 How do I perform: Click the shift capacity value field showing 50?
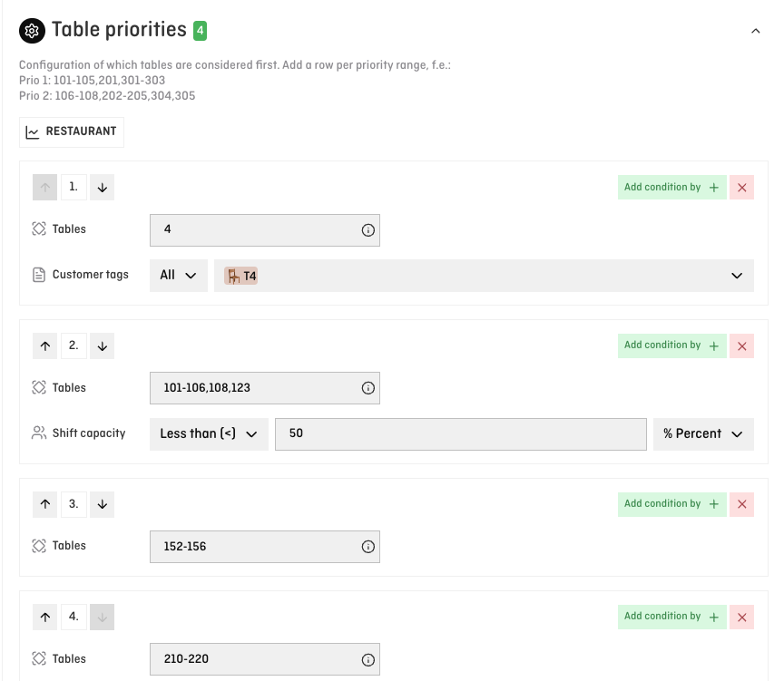(x=460, y=433)
